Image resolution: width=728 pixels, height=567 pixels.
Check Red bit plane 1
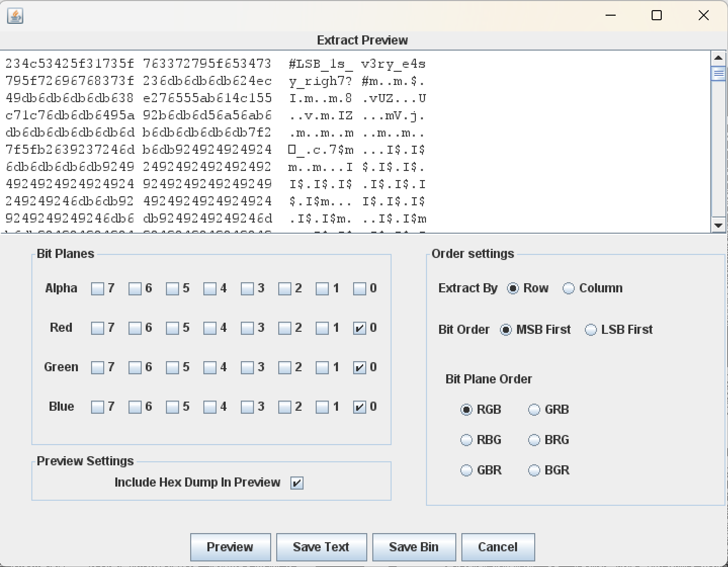[x=322, y=328]
